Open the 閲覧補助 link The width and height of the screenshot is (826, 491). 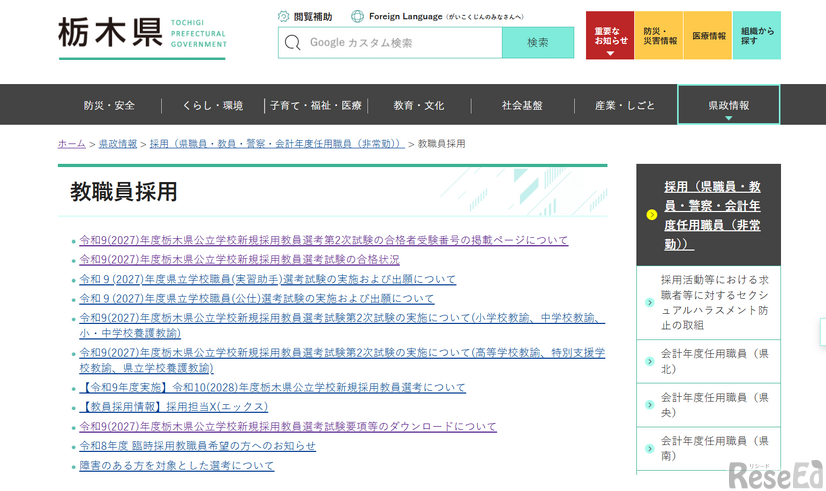[x=313, y=16]
